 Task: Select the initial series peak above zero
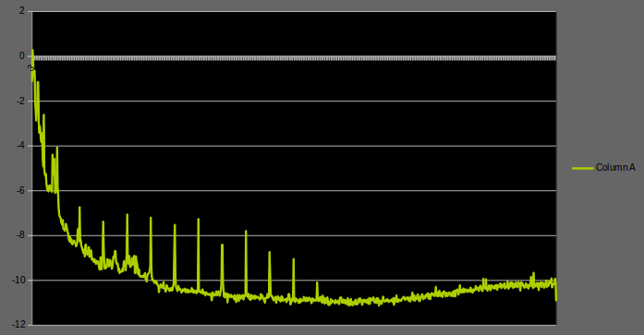point(32,51)
